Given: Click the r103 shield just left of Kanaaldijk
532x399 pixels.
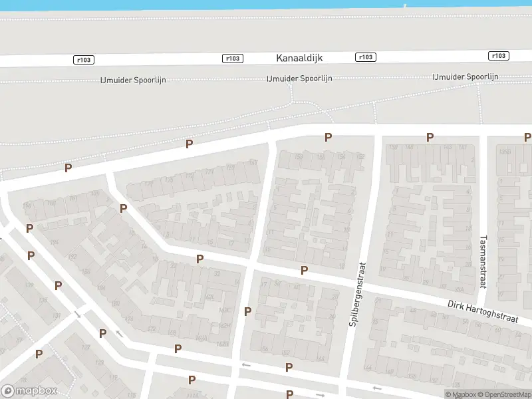Looking at the screenshot, I should [233, 59].
